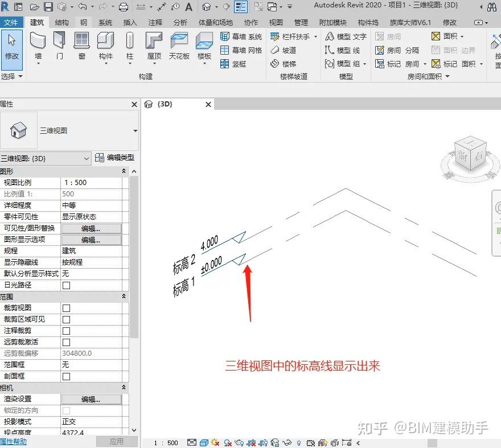This screenshot has height=448, width=501.
Task: Open the 属性帮助 link
Action: click(x=14, y=442)
